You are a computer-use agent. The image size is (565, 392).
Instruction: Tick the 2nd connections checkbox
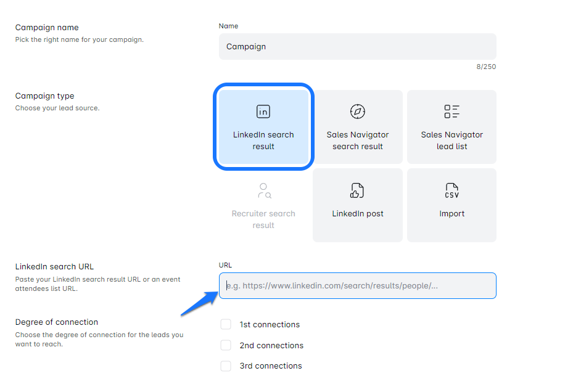(226, 345)
